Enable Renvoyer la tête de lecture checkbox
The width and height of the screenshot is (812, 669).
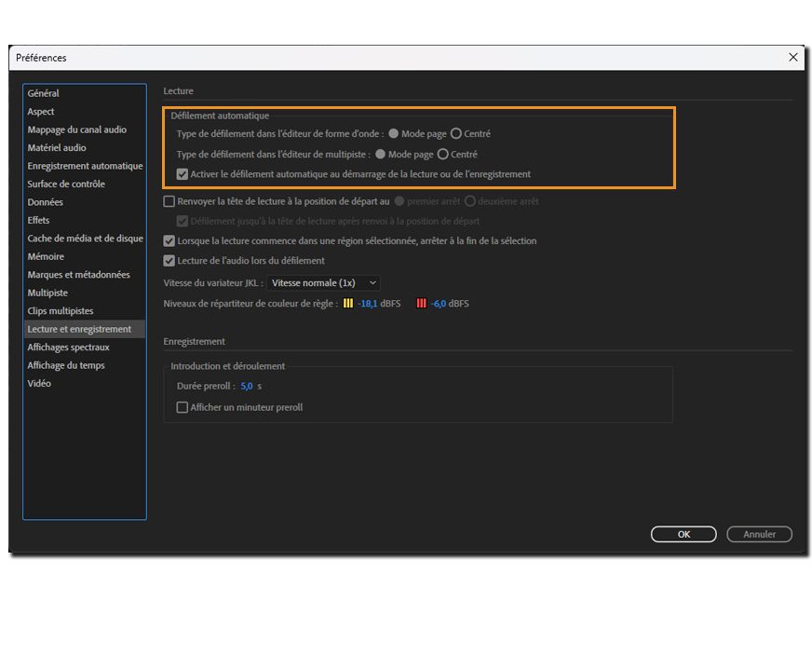(x=169, y=201)
